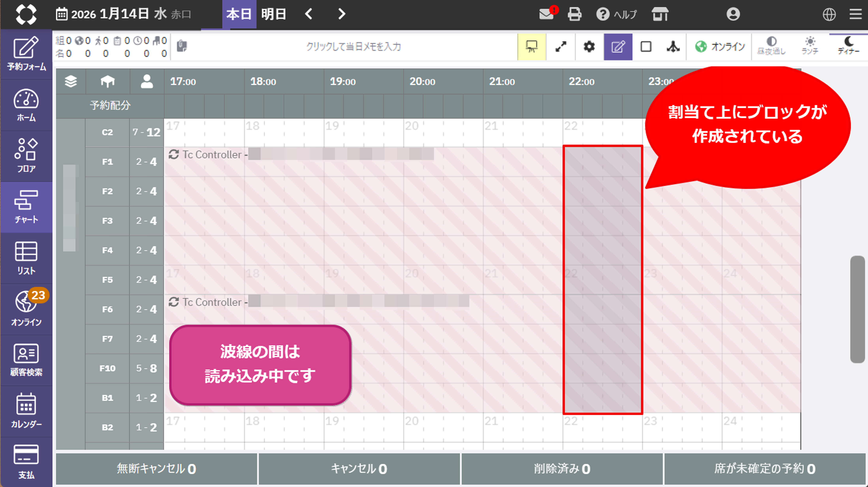The height and width of the screenshot is (487, 868).
Task: Toggle the オンライン status button
Action: [720, 47]
